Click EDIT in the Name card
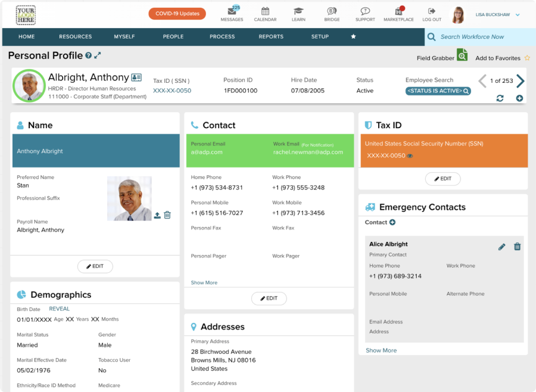536x392 pixels. tap(95, 266)
